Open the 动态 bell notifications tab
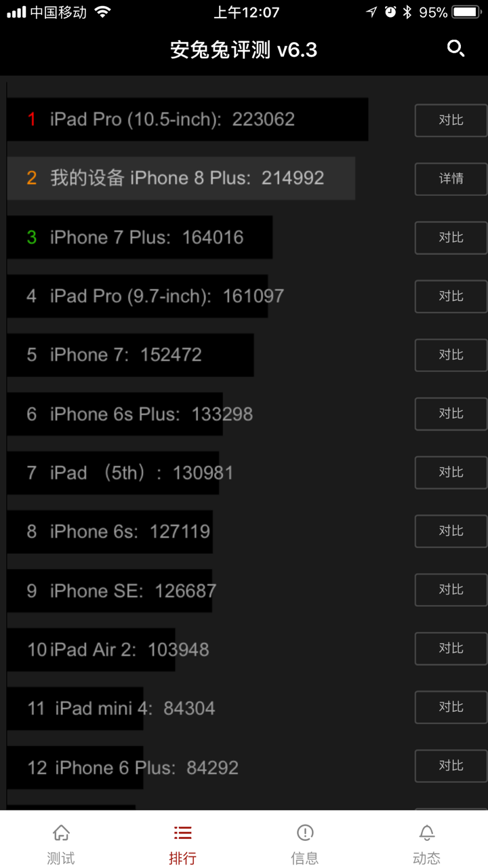The height and width of the screenshot is (868, 488). point(426,832)
